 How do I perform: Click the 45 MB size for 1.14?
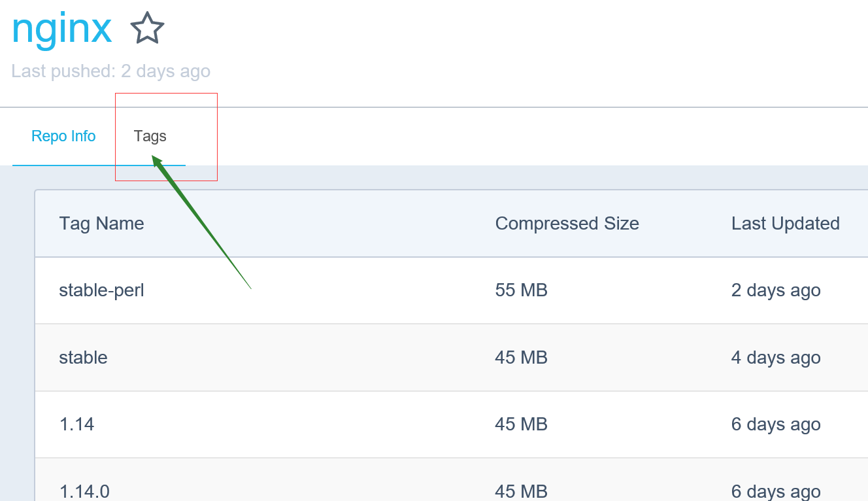coord(521,424)
